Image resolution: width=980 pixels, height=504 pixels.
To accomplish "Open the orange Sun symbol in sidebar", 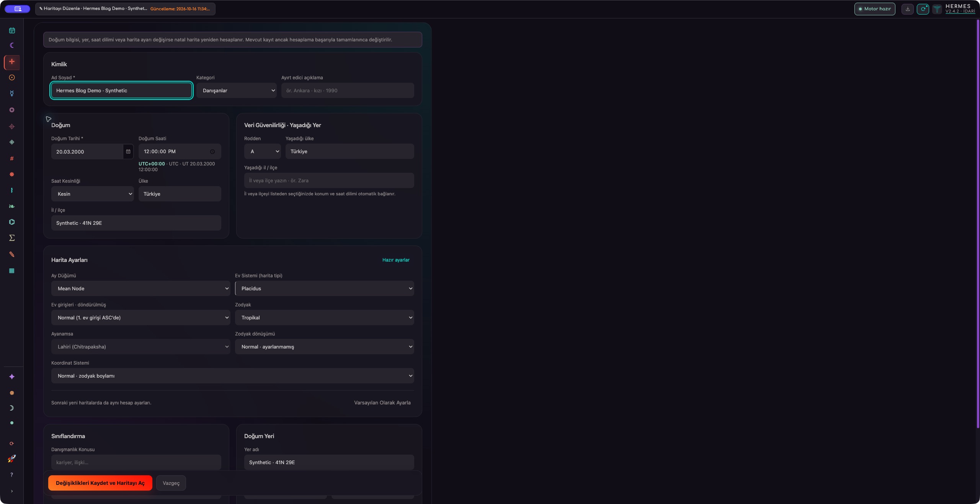I will 12,78.
